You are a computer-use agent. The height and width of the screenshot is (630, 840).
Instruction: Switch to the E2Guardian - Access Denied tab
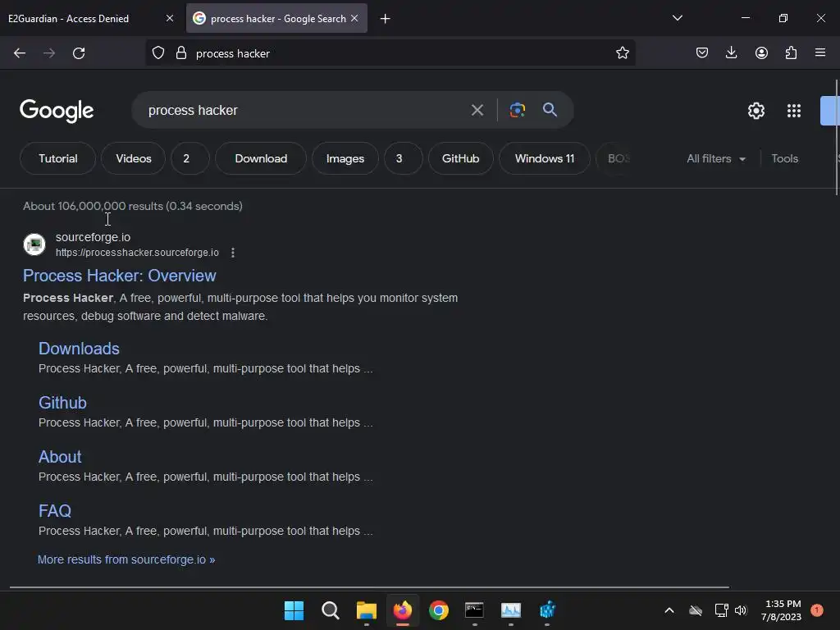(69, 18)
